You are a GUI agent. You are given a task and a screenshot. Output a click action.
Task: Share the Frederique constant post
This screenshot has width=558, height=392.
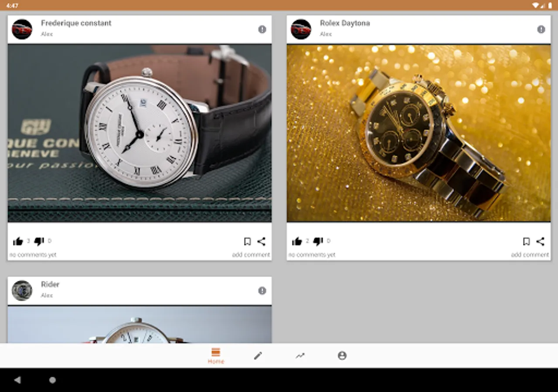[261, 241]
